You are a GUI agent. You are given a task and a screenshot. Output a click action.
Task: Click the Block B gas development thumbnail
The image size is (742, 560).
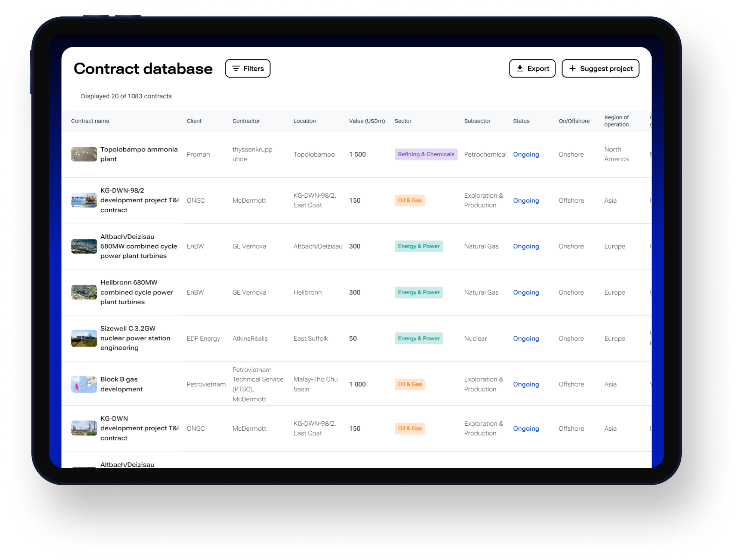coord(84,384)
